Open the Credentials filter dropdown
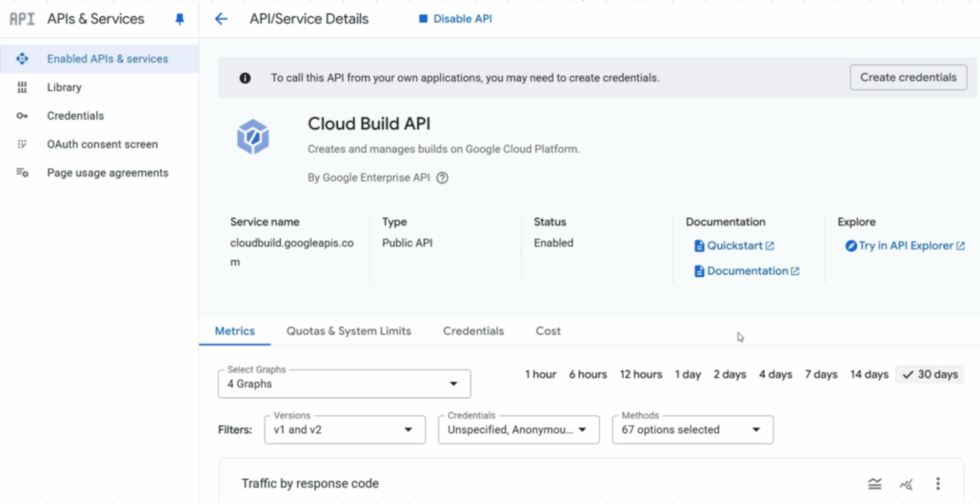 [519, 430]
